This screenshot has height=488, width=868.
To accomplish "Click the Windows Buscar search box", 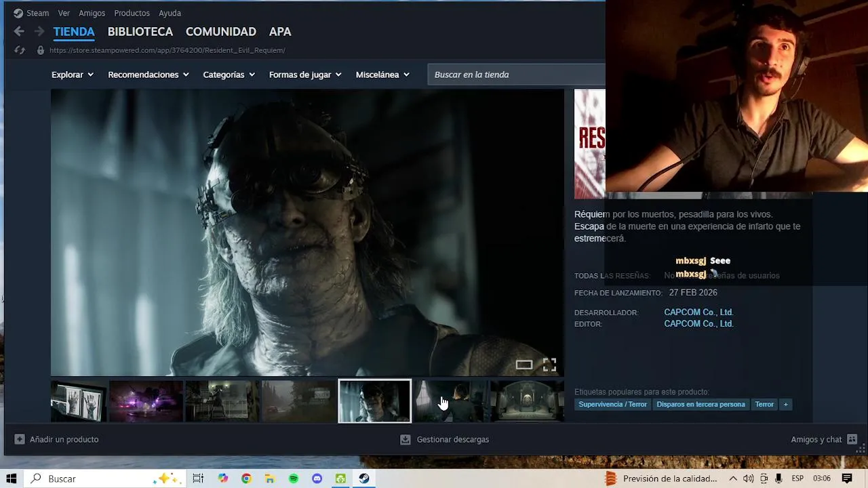I will pos(104,479).
